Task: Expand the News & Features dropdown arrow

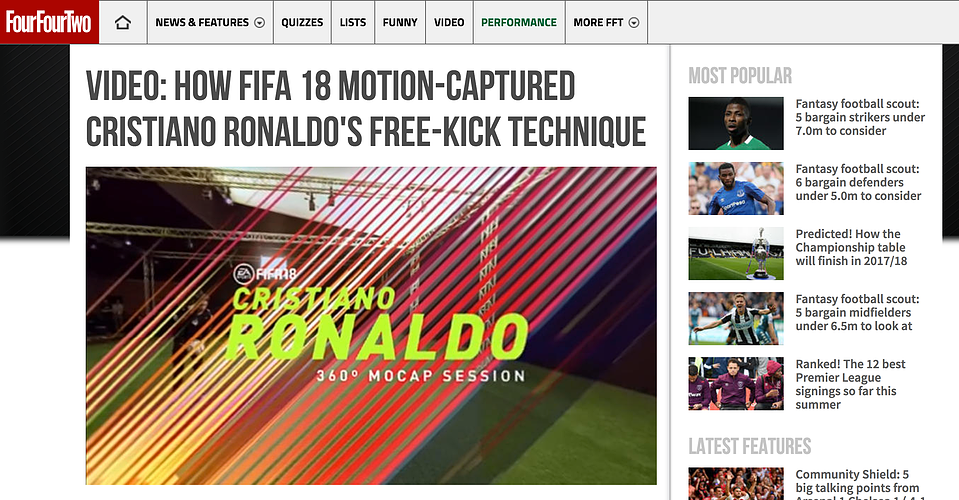Action: coord(259,23)
